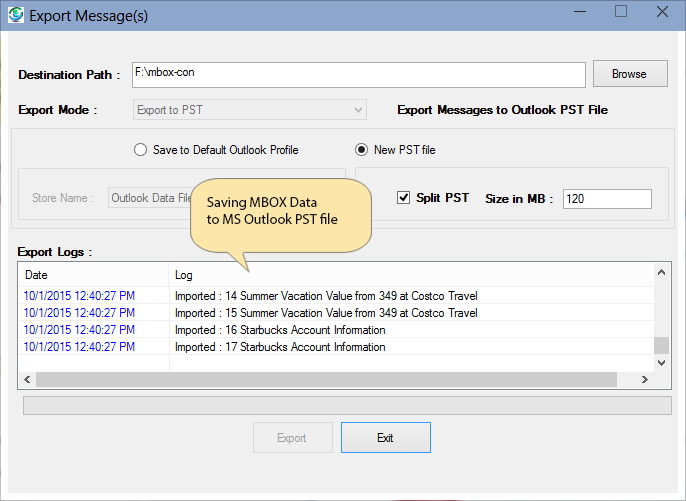
Task: Select log entry 16 Starbucks Account Information
Action: click(280, 330)
